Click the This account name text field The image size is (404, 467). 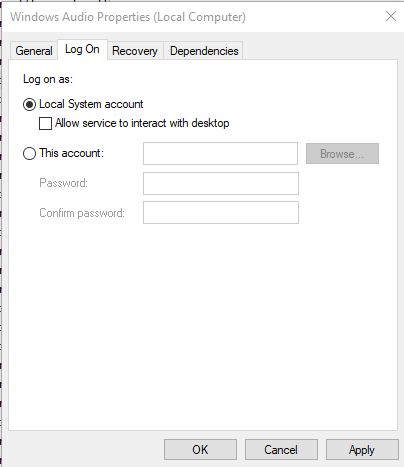[x=220, y=153]
